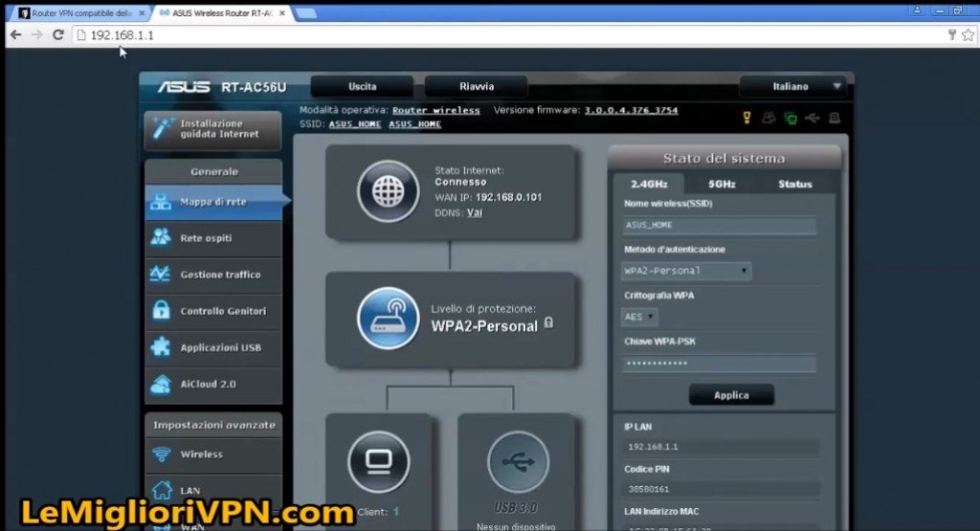The image size is (980, 531).
Task: Click the LAN house icon in sidebar
Action: coord(162,490)
